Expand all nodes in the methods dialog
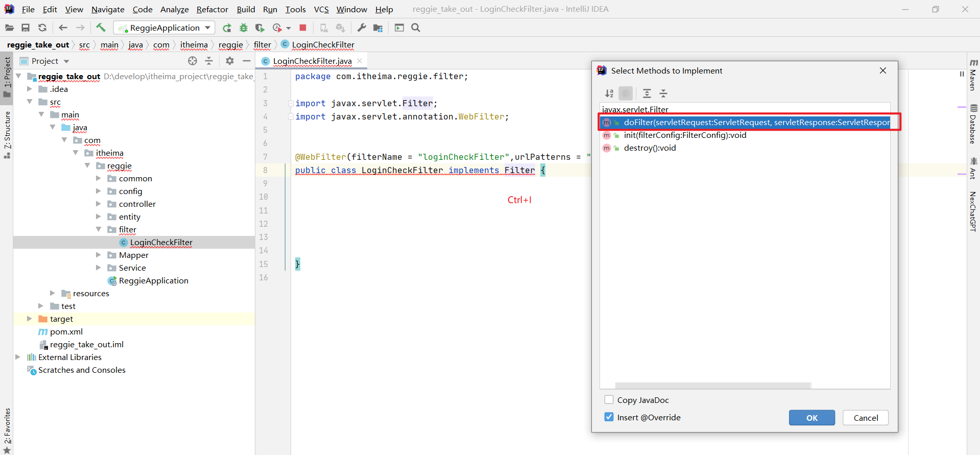Screen dimensions: 980x455 (x=647, y=93)
